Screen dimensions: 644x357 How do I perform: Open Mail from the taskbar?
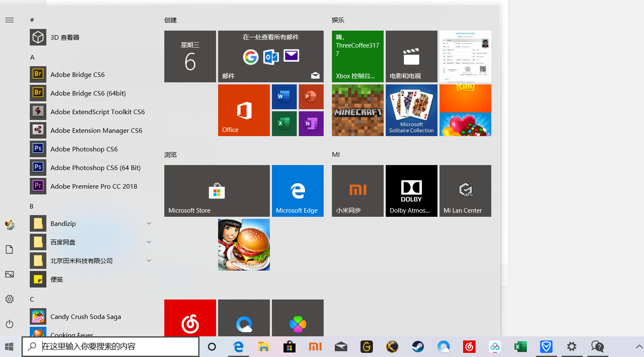[341, 347]
